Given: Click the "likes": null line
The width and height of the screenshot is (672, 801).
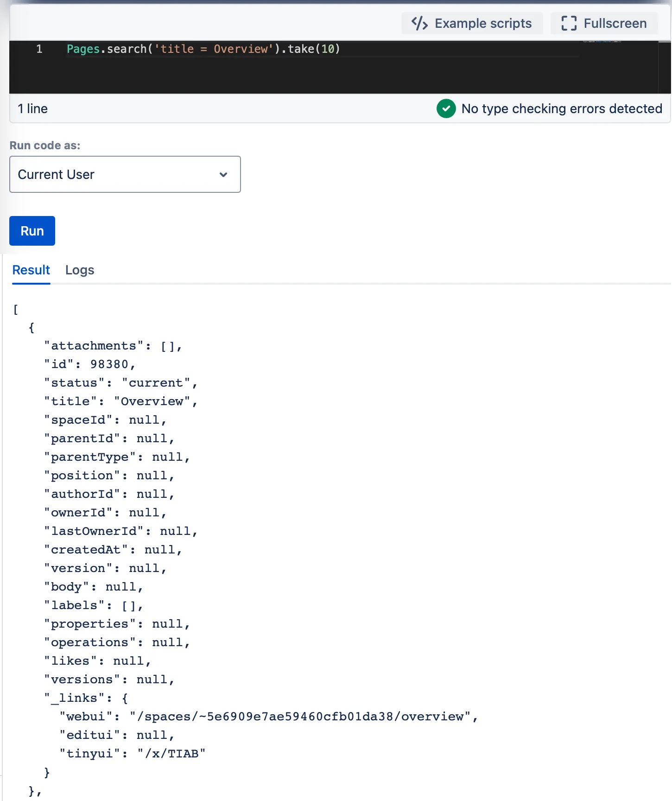Looking at the screenshot, I should click(x=98, y=661).
